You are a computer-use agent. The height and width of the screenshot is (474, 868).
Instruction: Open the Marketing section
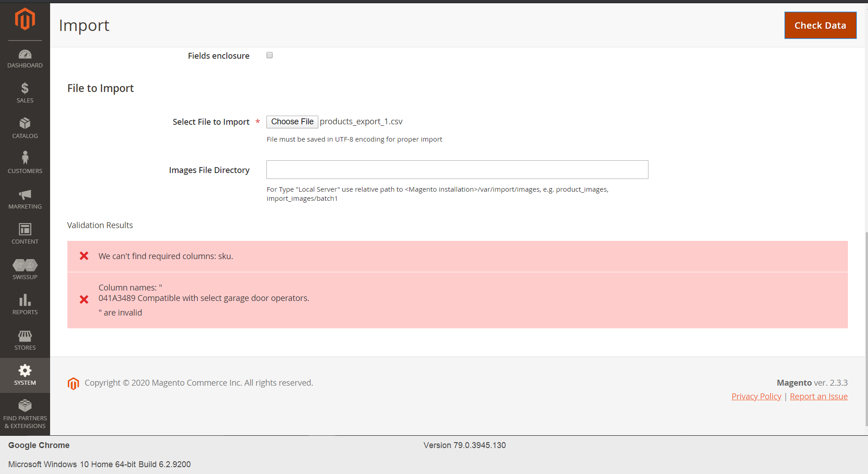tap(25, 199)
